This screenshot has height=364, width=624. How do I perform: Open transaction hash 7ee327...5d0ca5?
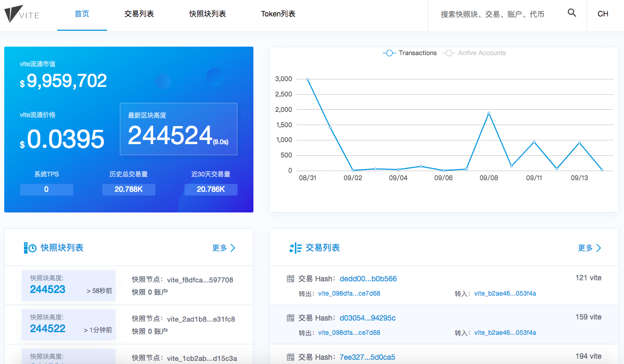click(x=367, y=357)
